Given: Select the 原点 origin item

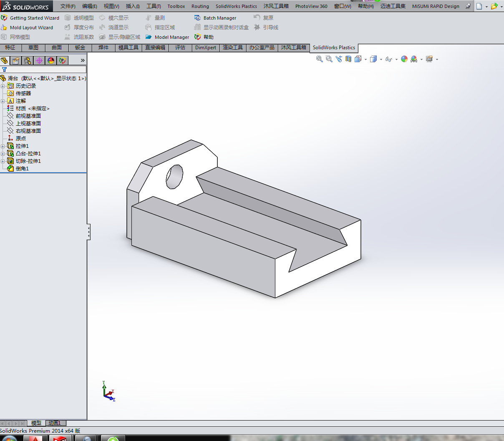Looking at the screenshot, I should pyautogui.click(x=17, y=139).
